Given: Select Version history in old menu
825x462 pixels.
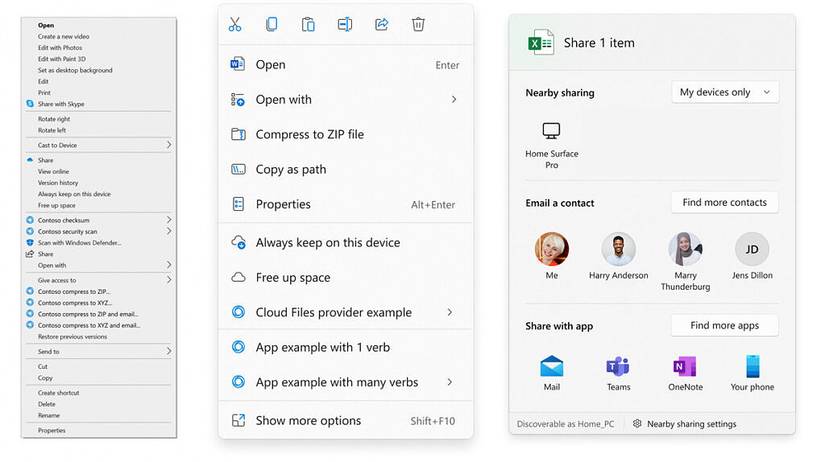Looking at the screenshot, I should [x=58, y=183].
